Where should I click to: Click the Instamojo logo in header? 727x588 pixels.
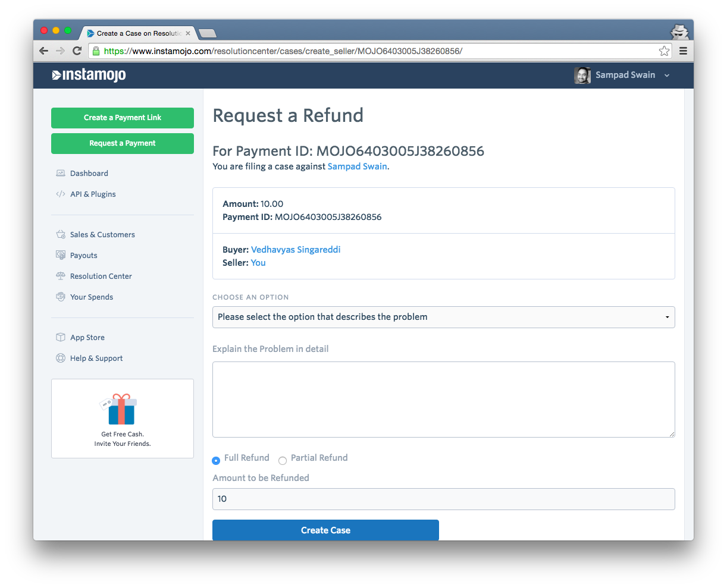tap(89, 75)
